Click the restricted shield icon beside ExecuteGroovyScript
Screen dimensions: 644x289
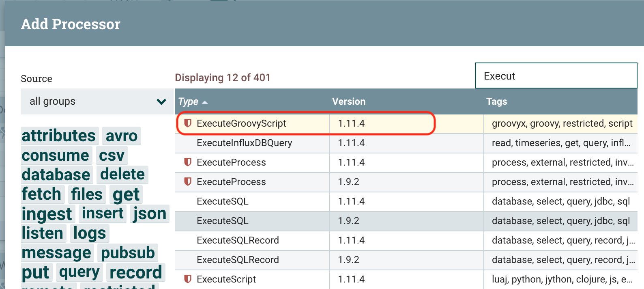click(x=187, y=123)
